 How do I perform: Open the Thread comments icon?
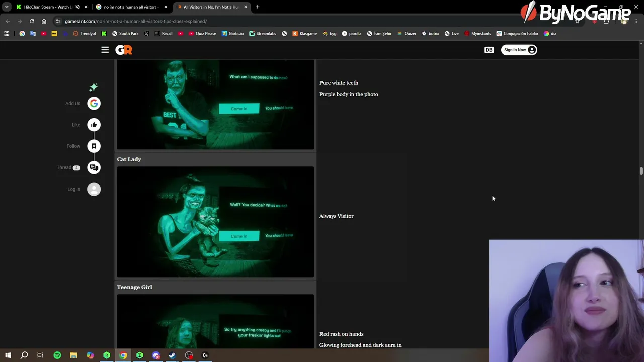94,167
